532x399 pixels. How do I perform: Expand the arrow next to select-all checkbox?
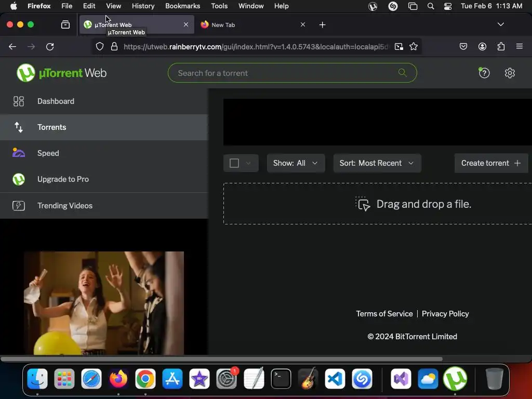248,163
